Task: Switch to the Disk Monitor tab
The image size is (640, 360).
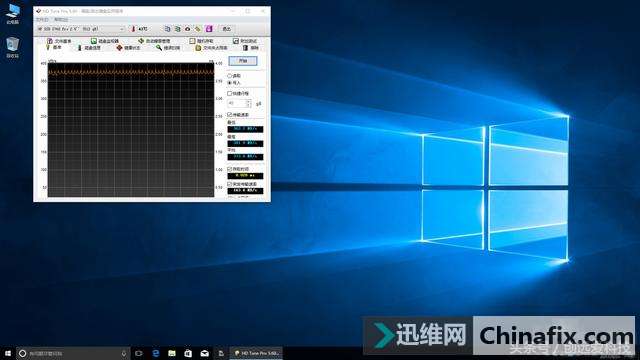Action: click(104, 41)
